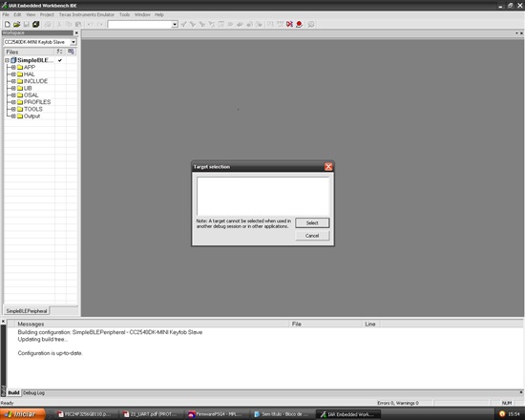
Task: Close the Target selection dialog
Action: pos(328,166)
